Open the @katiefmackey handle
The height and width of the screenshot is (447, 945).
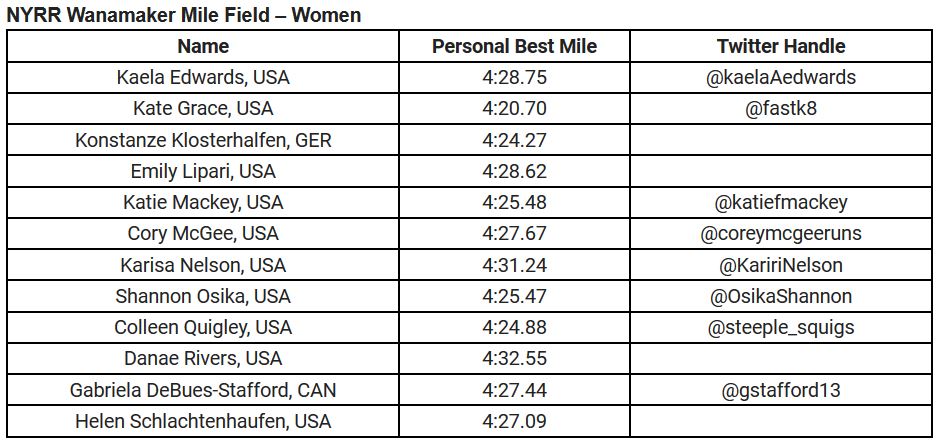781,202
